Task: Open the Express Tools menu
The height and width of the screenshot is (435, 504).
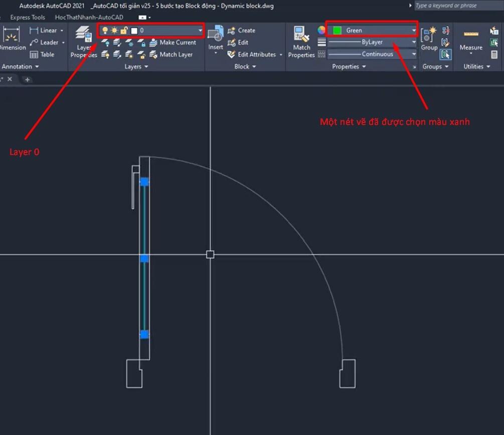Action: (x=28, y=17)
